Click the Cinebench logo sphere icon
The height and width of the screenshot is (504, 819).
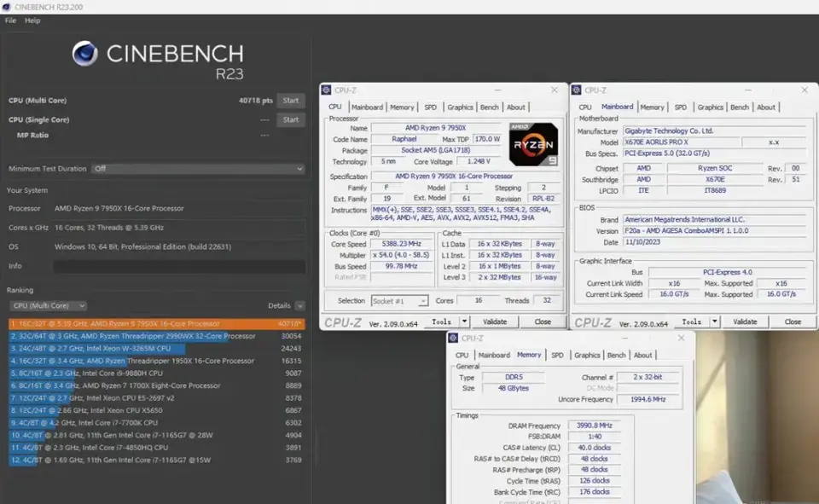[85, 53]
